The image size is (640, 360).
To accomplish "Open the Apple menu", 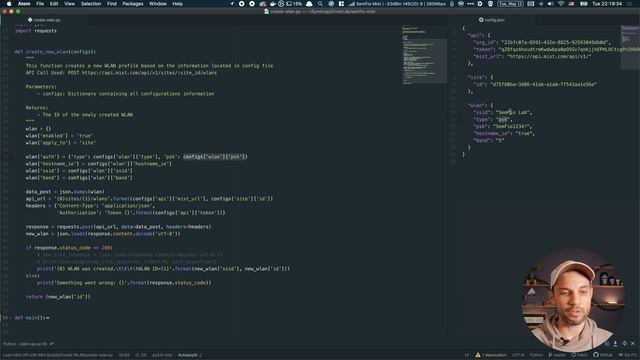I will (x=9, y=4).
